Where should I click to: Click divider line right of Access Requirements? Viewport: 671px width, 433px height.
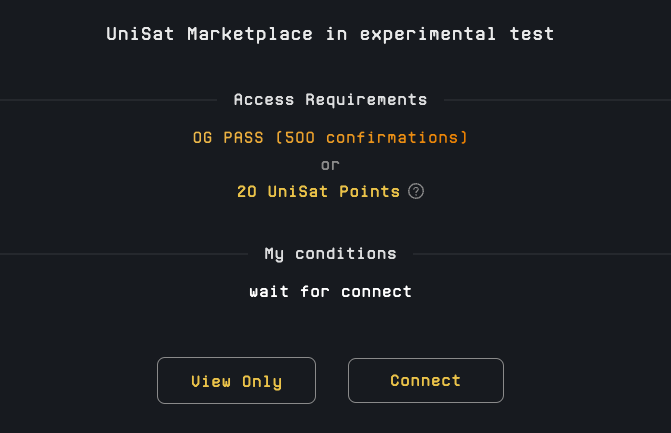click(x=556, y=100)
